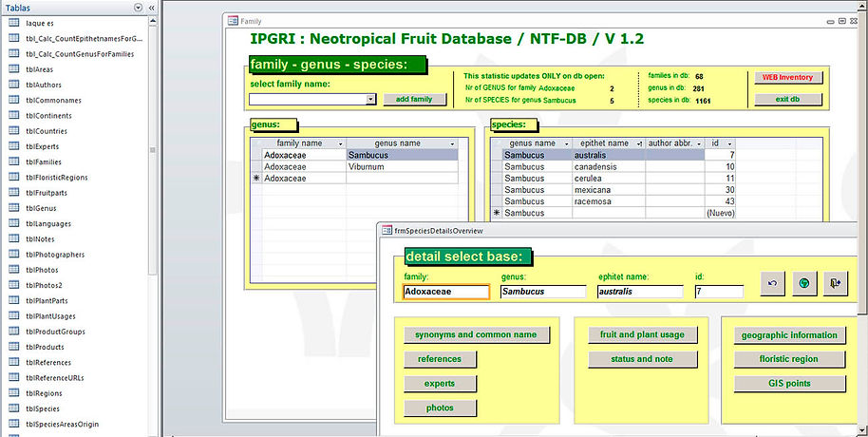Viewport: 868px width, 437px height.
Task: Click the genus field showing Sambucus
Action: (543, 292)
